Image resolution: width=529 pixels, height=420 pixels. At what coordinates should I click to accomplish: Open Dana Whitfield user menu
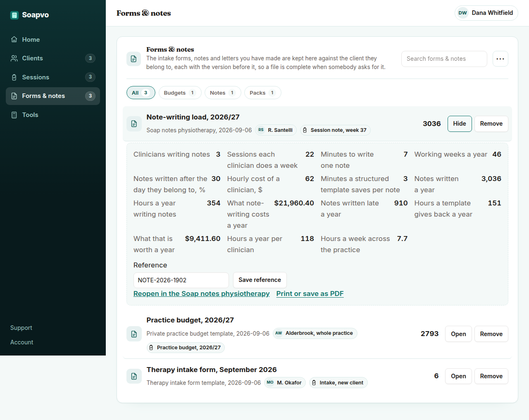[x=486, y=13]
